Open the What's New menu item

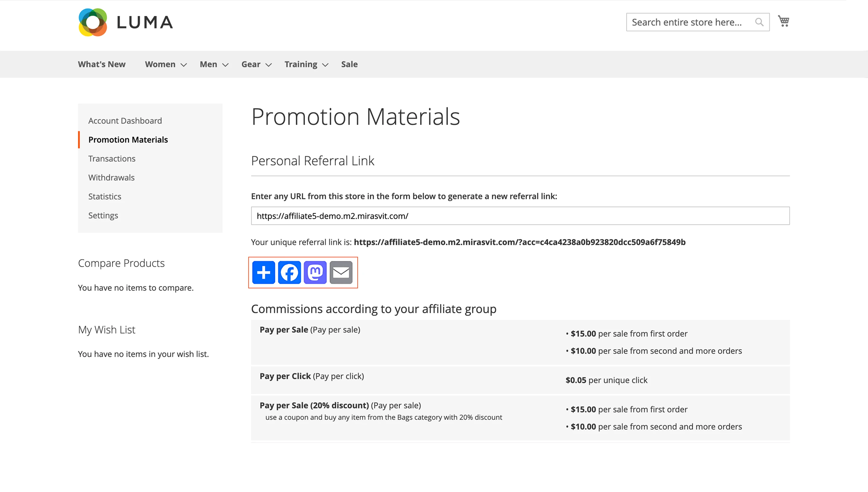pyautogui.click(x=102, y=64)
